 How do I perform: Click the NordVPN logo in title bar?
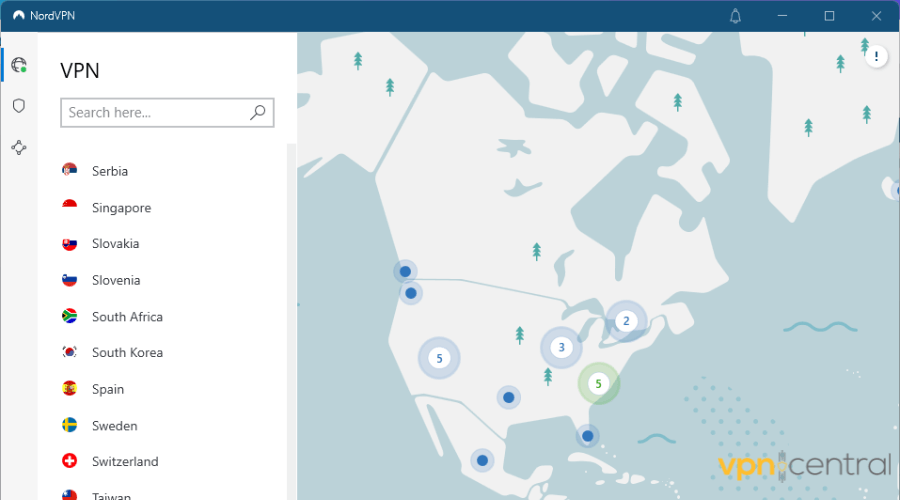[19, 15]
